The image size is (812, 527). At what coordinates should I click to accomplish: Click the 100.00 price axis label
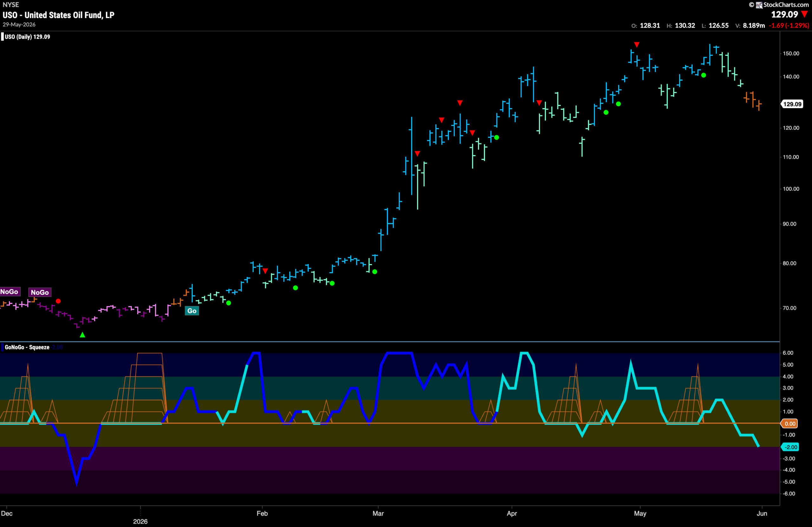tap(791, 189)
